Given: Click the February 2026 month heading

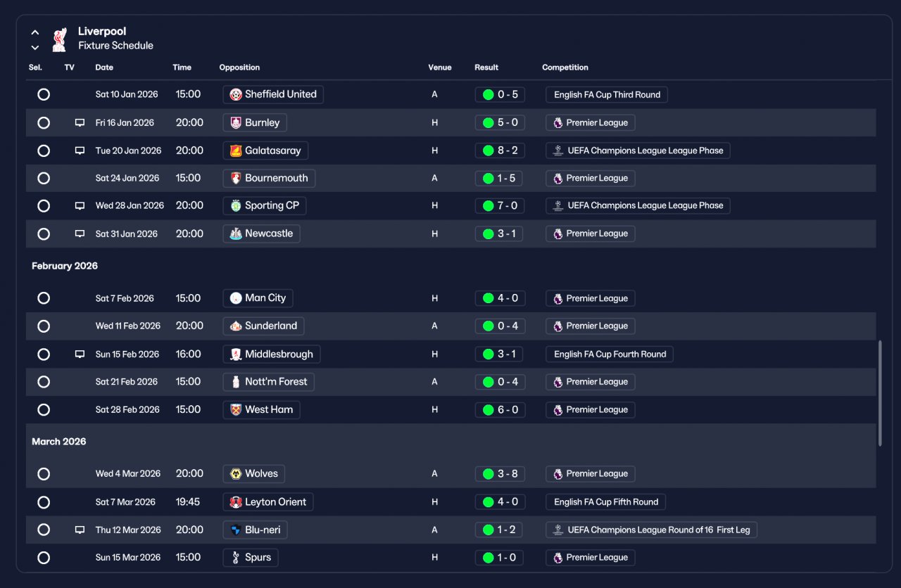Looking at the screenshot, I should point(65,266).
